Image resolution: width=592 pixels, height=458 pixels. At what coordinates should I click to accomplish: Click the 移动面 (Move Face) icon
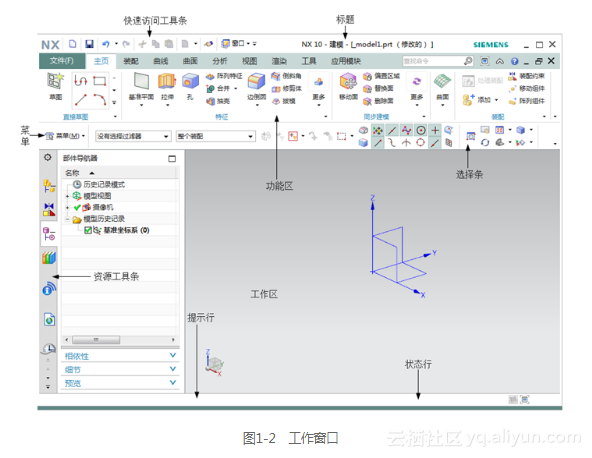pyautogui.click(x=348, y=82)
